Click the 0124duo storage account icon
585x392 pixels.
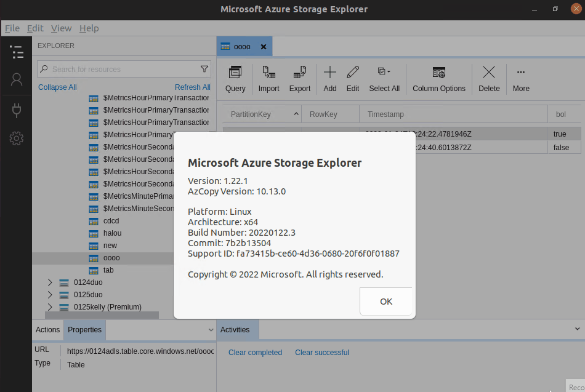coord(64,282)
